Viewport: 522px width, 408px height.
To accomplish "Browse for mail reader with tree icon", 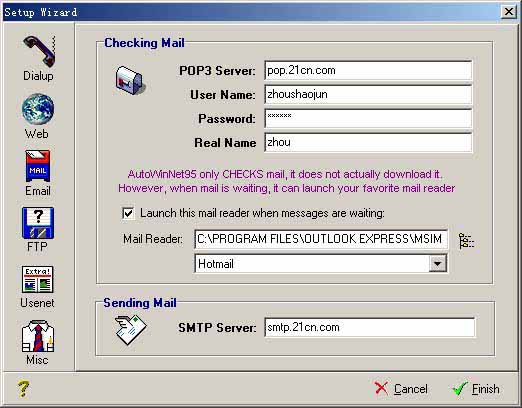I will pyautogui.click(x=466, y=241).
